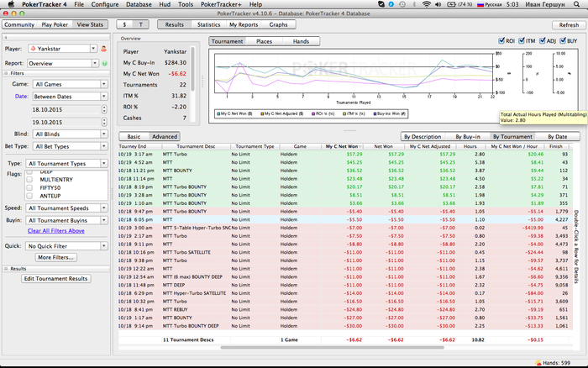
Task: Click More Filters button
Action: (x=56, y=257)
